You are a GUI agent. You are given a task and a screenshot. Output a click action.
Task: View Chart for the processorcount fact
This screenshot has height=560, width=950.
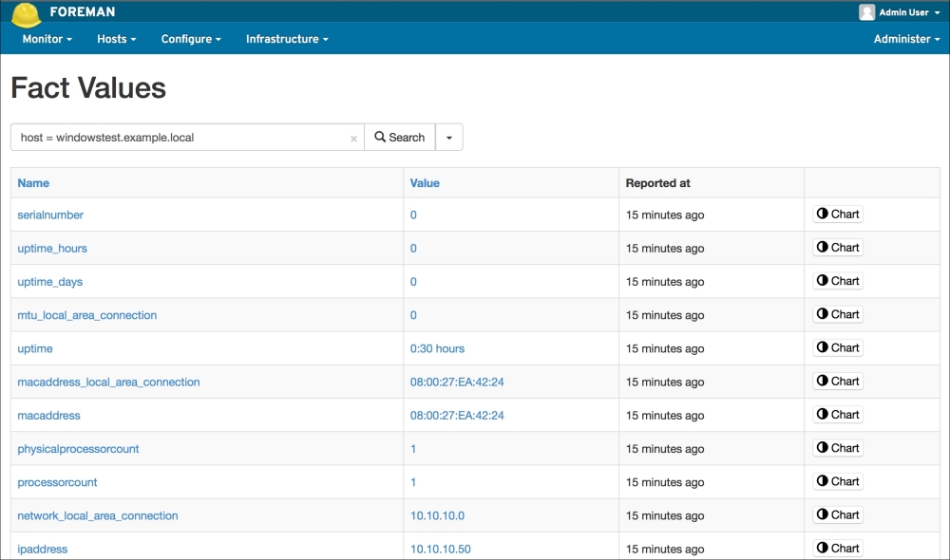pos(838,481)
